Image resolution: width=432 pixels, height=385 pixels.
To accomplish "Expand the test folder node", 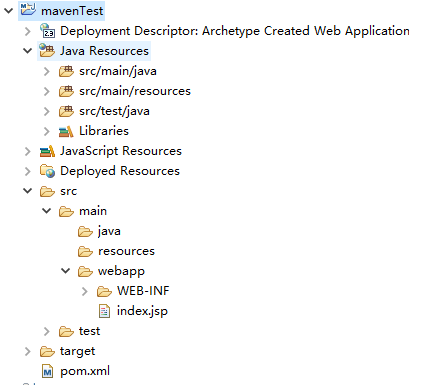I will coord(47,331).
